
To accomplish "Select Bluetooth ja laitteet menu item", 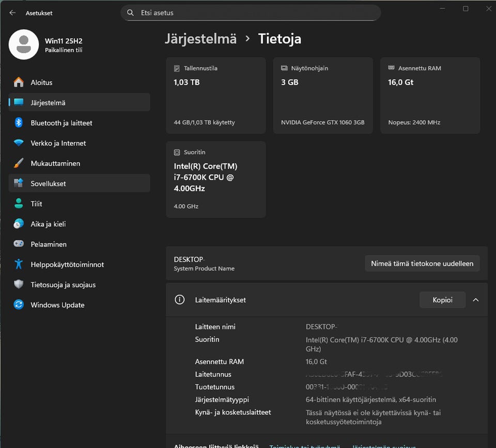I will [80, 123].
